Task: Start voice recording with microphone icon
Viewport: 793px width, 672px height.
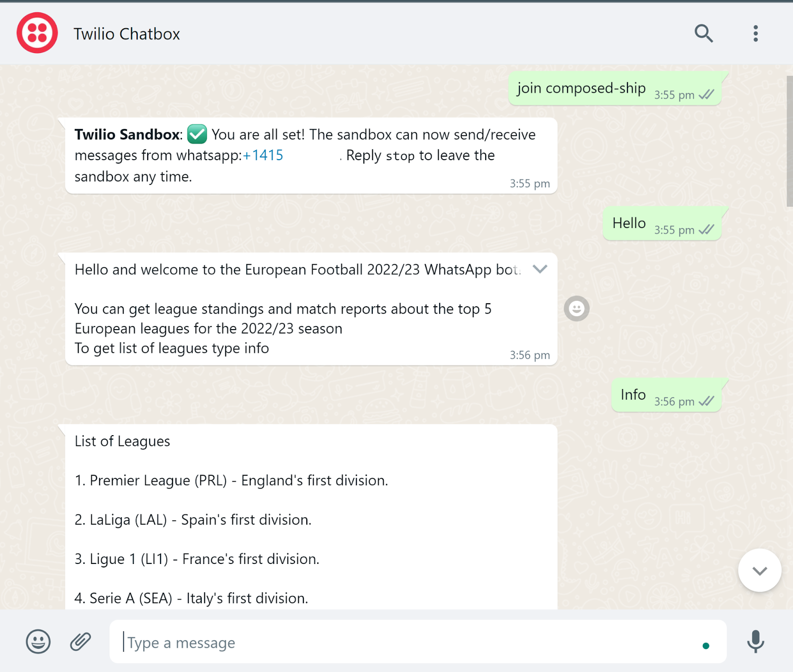Action: [x=755, y=641]
